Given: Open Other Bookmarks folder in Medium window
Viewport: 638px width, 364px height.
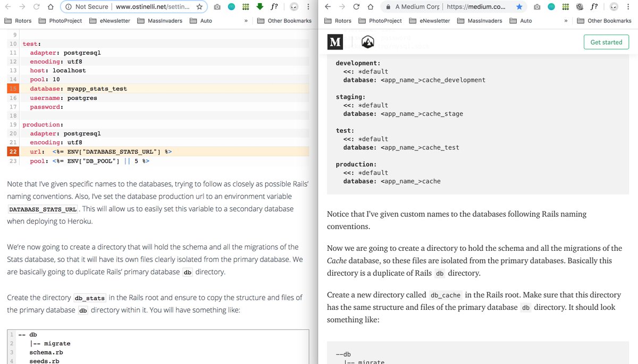Looking at the screenshot, I should [603, 21].
